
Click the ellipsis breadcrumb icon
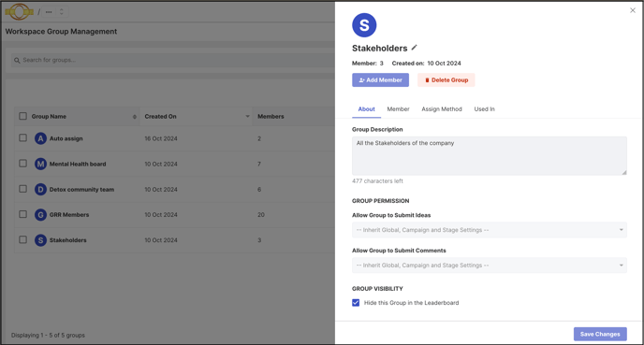coord(49,12)
